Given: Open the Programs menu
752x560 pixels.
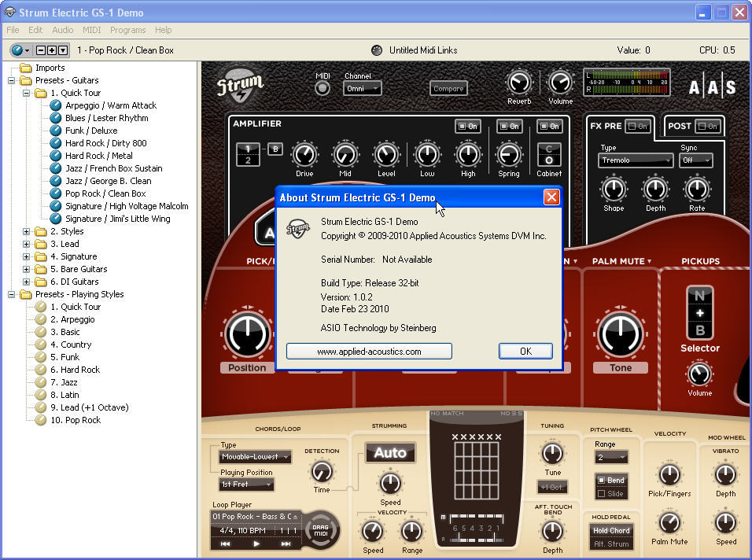Looking at the screenshot, I should pos(127,30).
